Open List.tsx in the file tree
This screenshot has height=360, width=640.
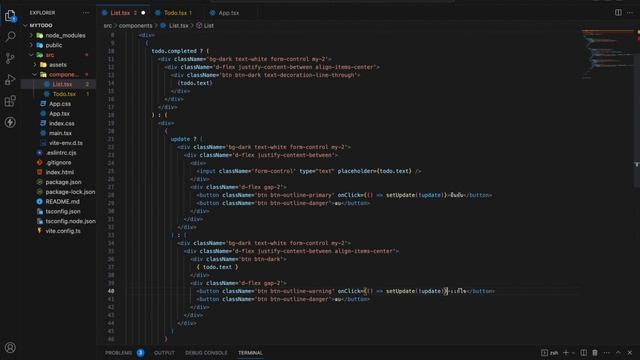(x=58, y=84)
